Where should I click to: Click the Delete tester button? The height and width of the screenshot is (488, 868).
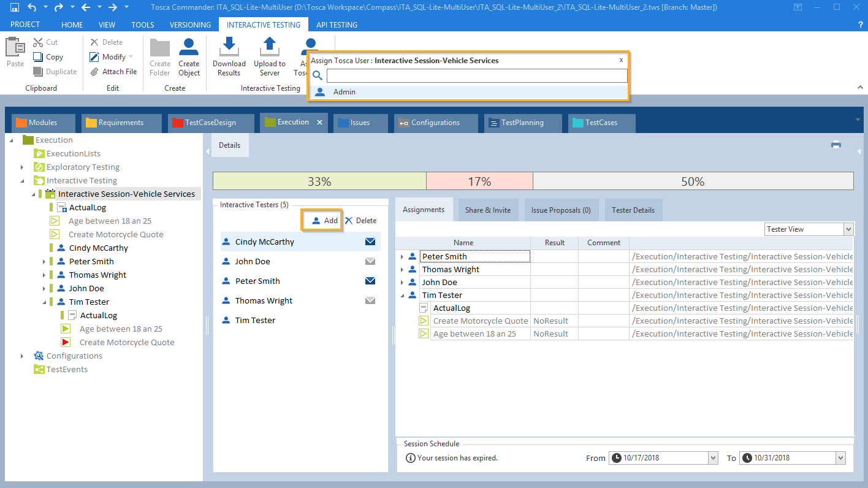click(x=360, y=221)
